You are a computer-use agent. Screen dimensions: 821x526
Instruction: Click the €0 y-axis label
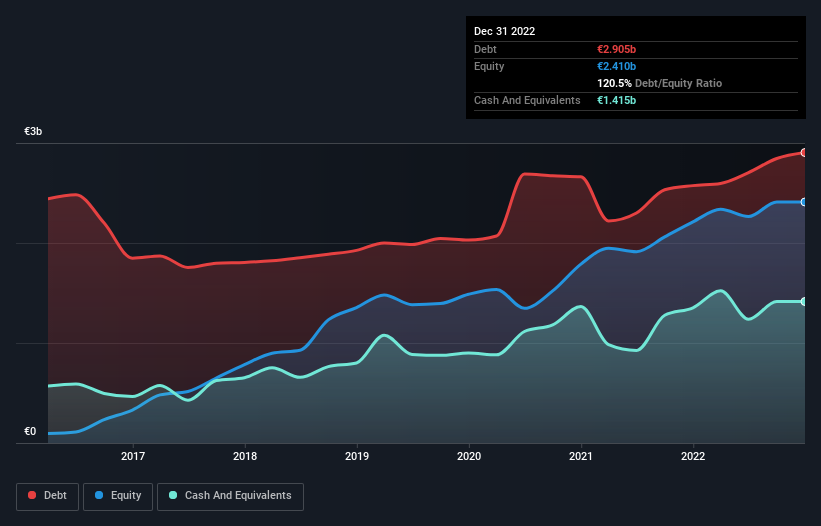[30, 431]
